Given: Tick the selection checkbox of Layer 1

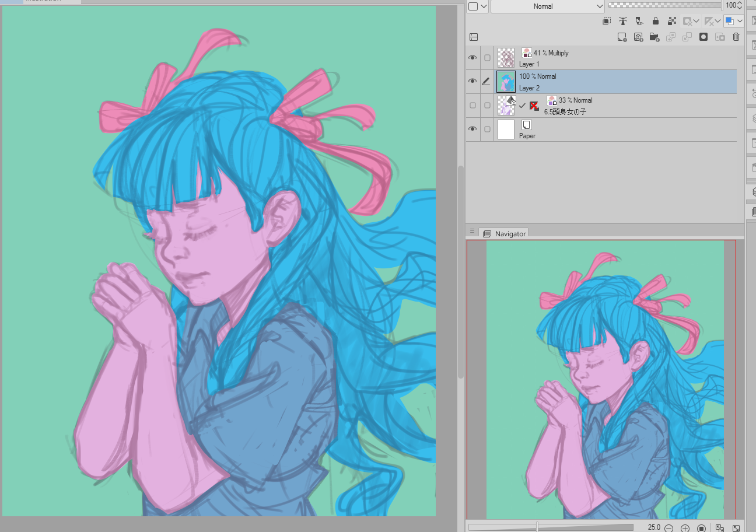Looking at the screenshot, I should pyautogui.click(x=487, y=58).
